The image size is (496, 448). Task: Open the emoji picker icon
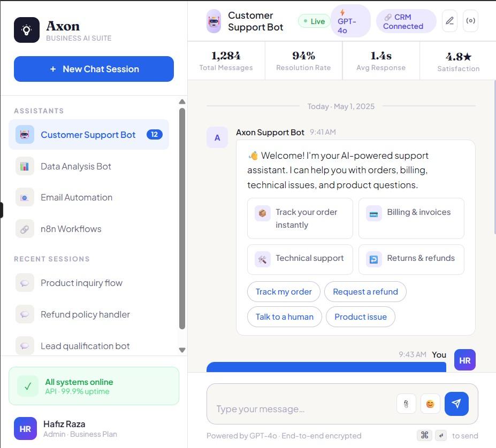point(430,404)
